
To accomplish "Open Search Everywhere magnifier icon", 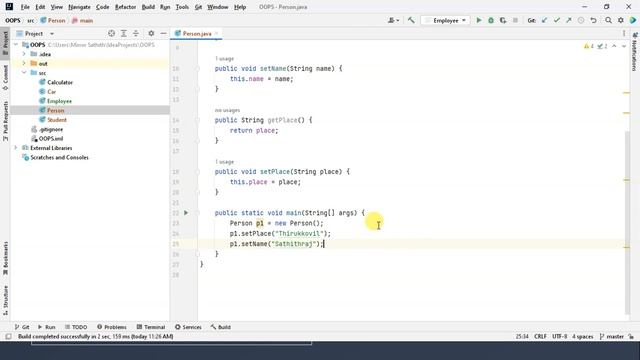I will click(608, 20).
